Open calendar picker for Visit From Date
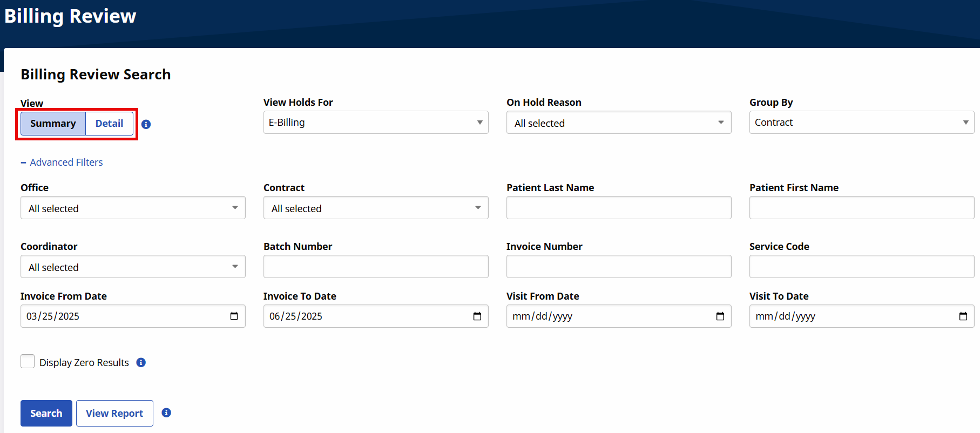980x433 pixels. pos(720,316)
